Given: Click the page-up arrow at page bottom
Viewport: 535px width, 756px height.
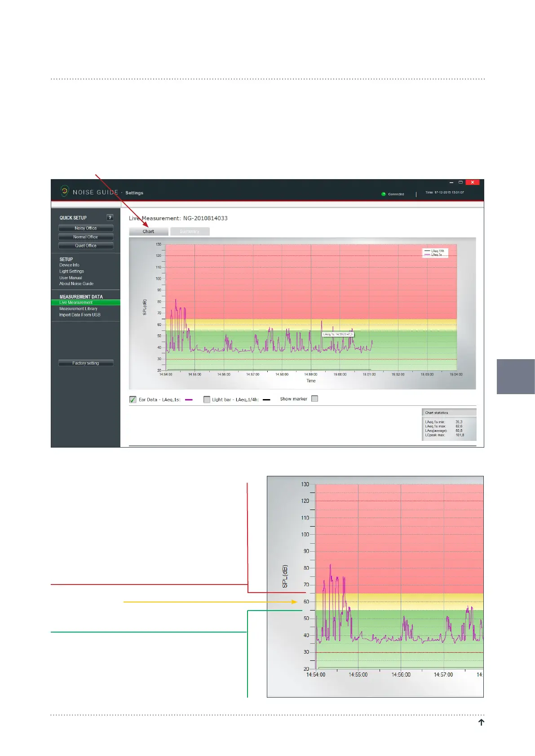Looking at the screenshot, I should 481,722.
